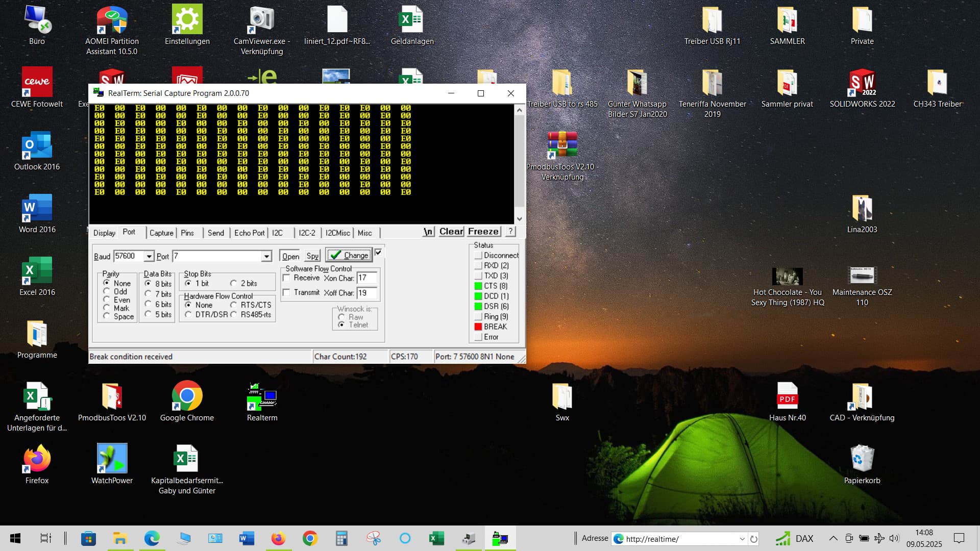Open the Send tab
The image size is (980, 551).
[215, 233]
